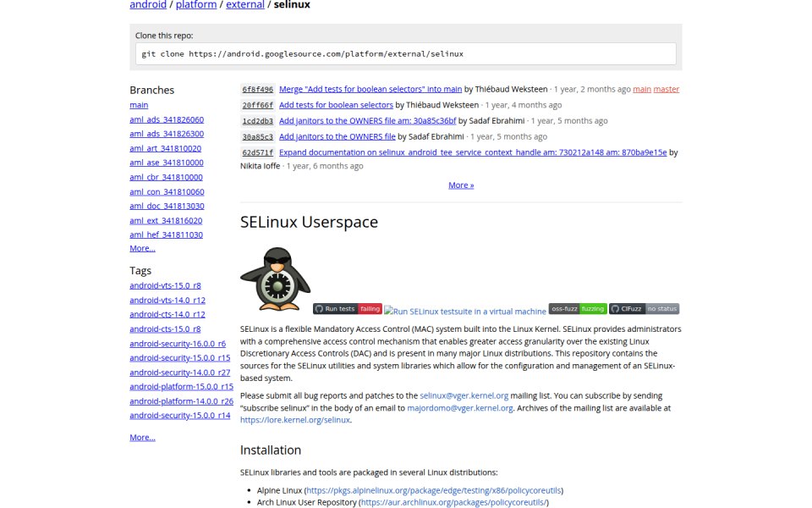Open tag android-platform-15.0.0_r15
812x508 pixels.
[x=181, y=387]
